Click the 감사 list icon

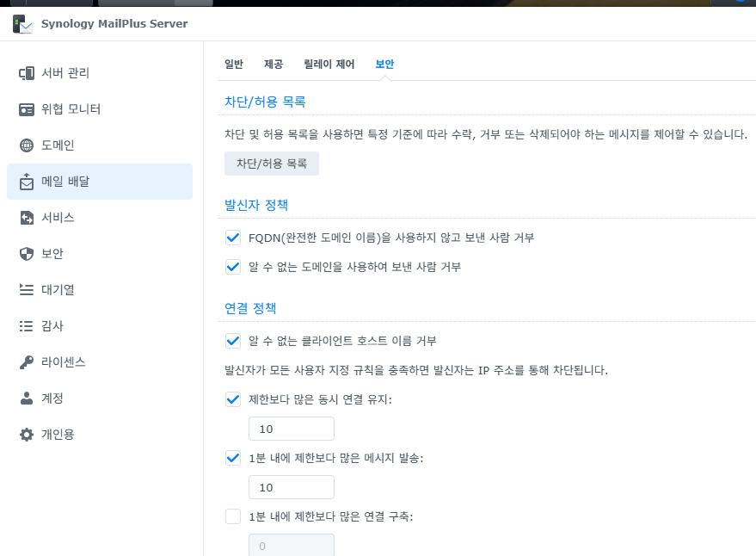coord(27,326)
